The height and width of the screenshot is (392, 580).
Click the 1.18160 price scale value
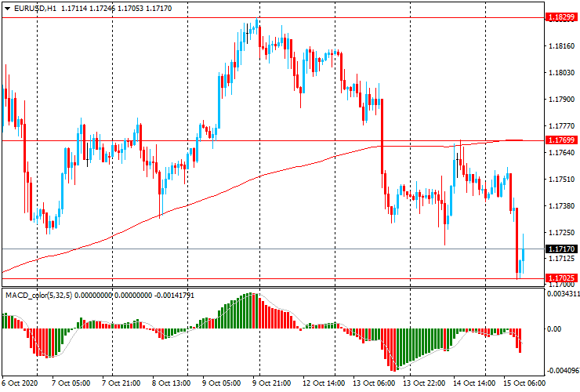(x=562, y=46)
